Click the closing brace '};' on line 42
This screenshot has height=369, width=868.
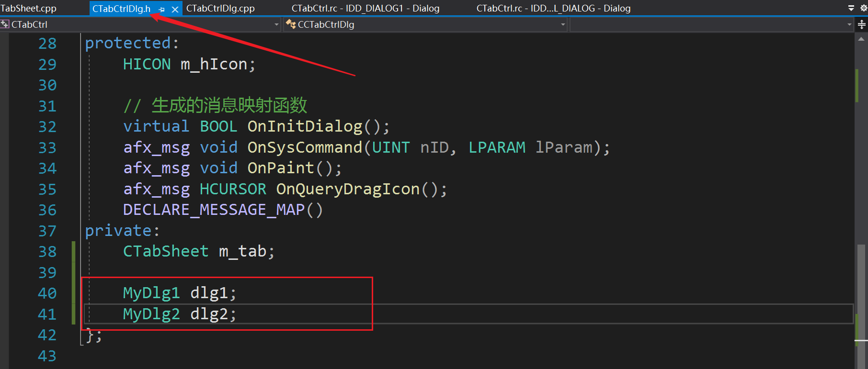pos(94,335)
